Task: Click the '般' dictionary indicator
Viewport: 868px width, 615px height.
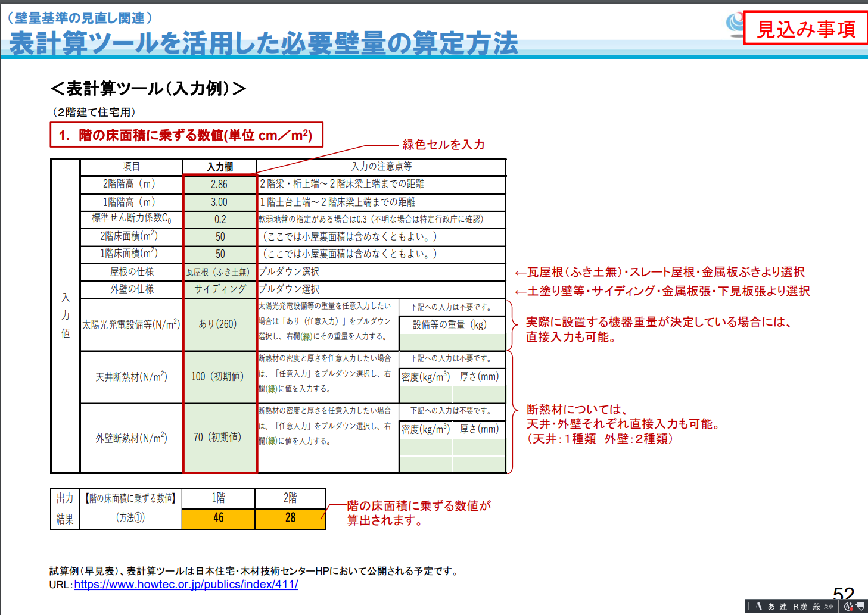Action: tap(817, 607)
